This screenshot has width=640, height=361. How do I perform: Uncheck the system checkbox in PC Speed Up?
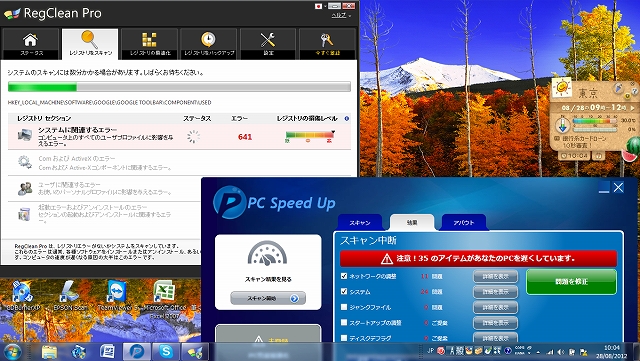tap(344, 291)
